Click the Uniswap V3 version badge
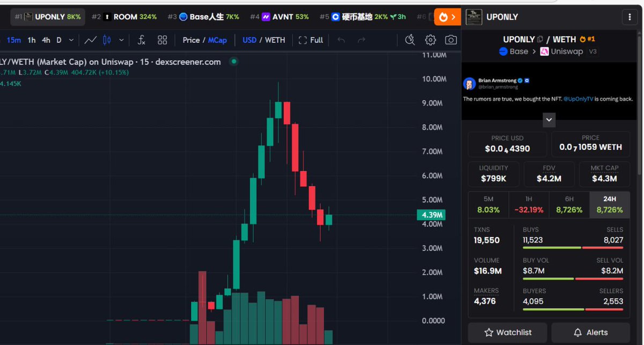Viewport: 644px width, 345px height. point(593,52)
